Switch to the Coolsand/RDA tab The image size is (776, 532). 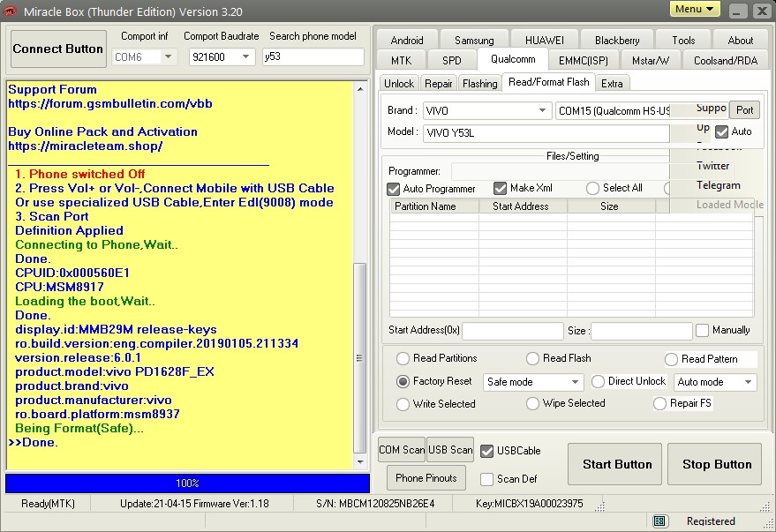[x=726, y=60]
